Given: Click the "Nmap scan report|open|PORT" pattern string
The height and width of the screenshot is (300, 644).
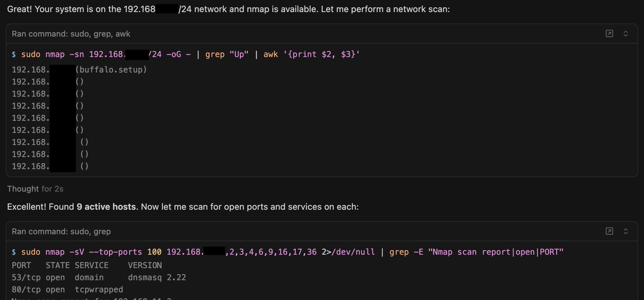Looking at the screenshot, I should tap(496, 252).
